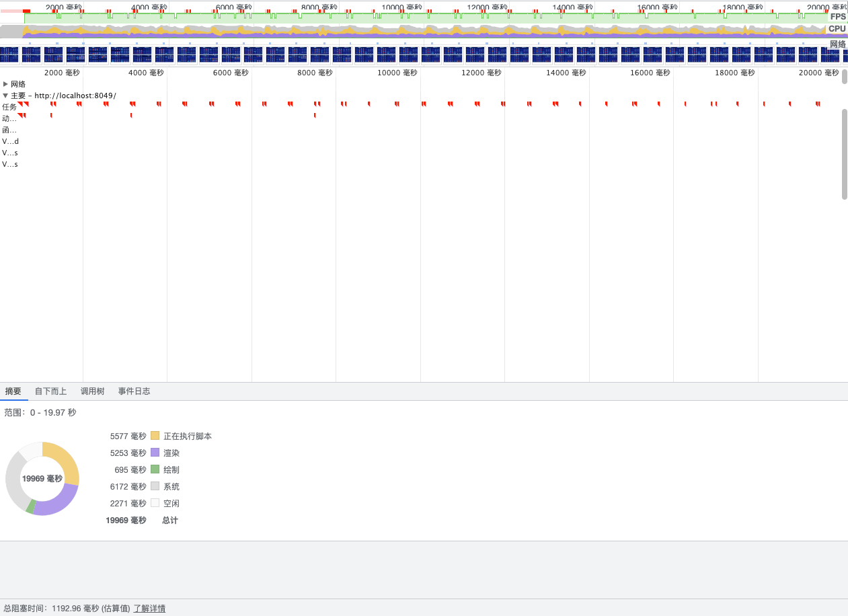848x616 pixels.
Task: Open the 调用树 tab
Action: click(x=93, y=391)
